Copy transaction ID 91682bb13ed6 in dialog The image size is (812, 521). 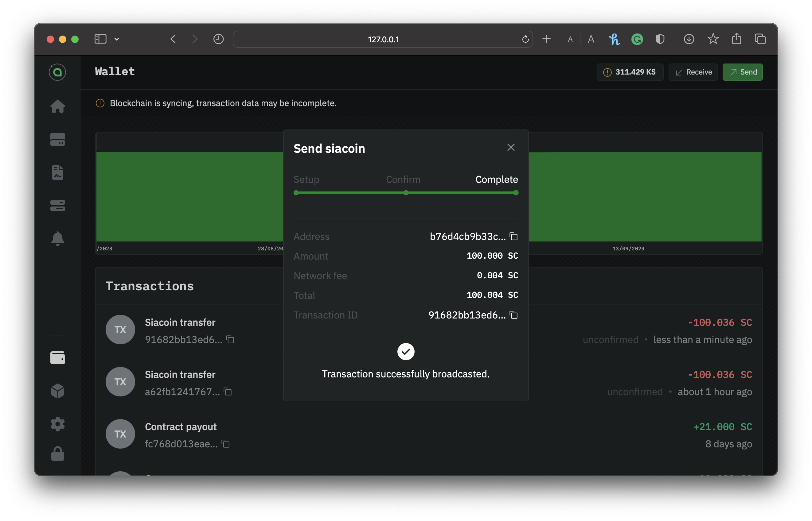(514, 315)
